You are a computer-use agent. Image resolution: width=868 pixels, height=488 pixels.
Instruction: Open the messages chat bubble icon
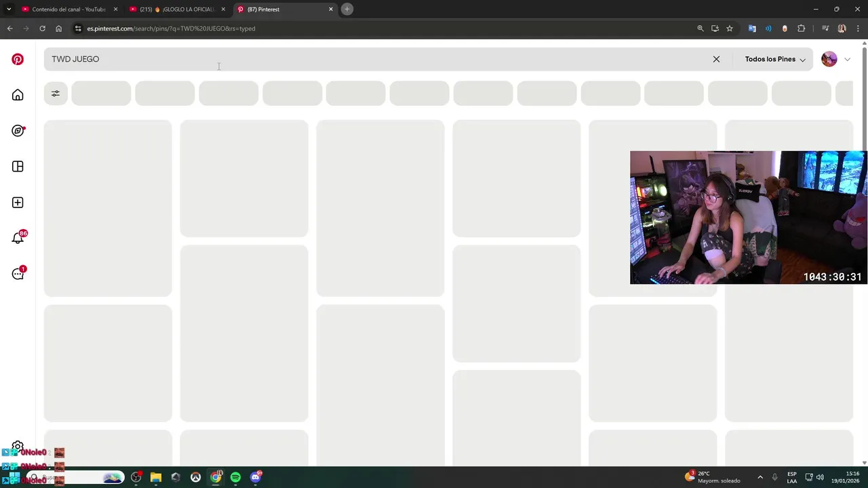click(x=18, y=274)
